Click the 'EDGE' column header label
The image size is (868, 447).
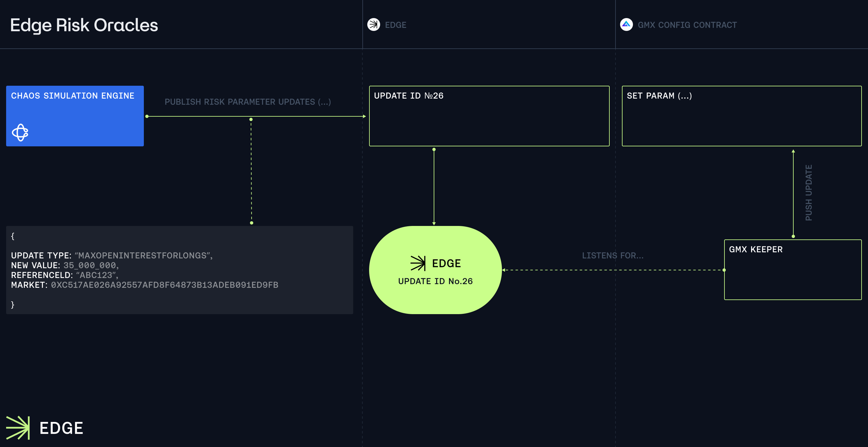395,25
